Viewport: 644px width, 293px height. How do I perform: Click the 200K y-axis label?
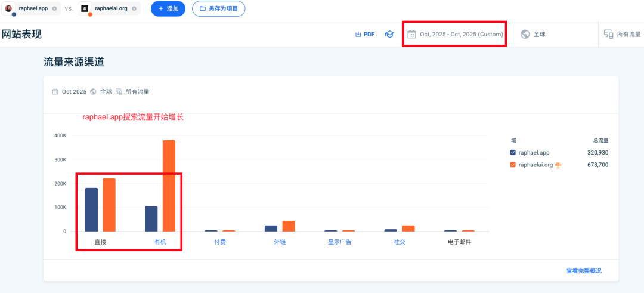click(x=60, y=183)
